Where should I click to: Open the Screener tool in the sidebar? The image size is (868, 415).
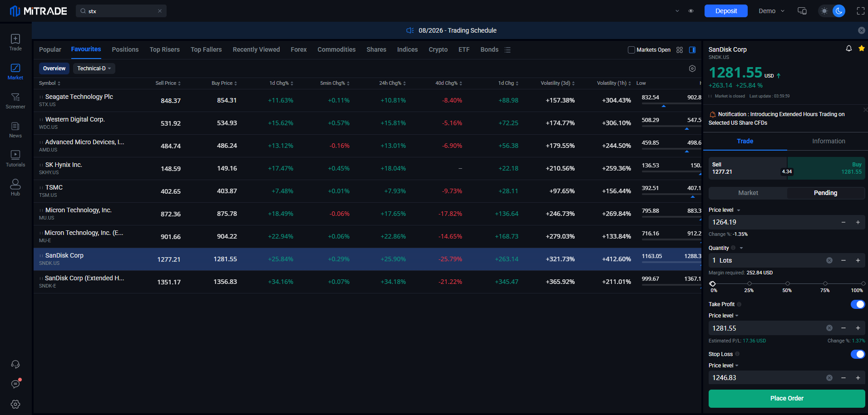point(15,101)
